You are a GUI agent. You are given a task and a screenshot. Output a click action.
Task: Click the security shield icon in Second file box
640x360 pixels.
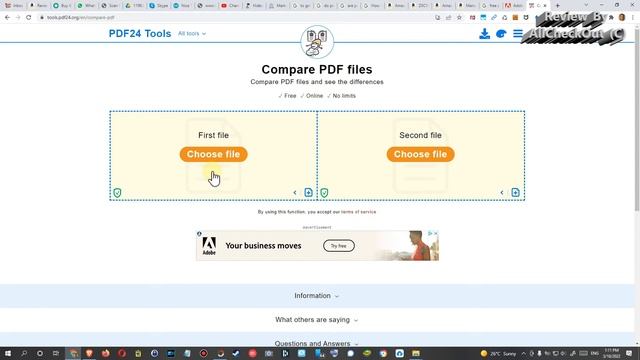(x=324, y=193)
